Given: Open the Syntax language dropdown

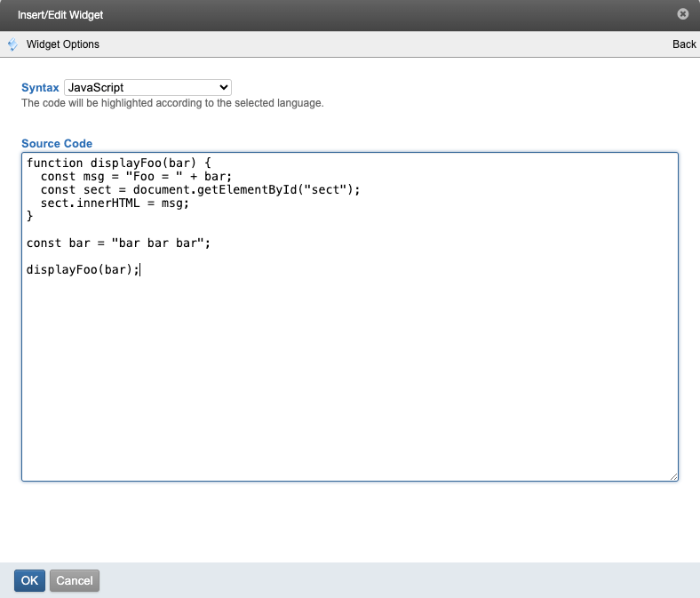Looking at the screenshot, I should (x=147, y=88).
